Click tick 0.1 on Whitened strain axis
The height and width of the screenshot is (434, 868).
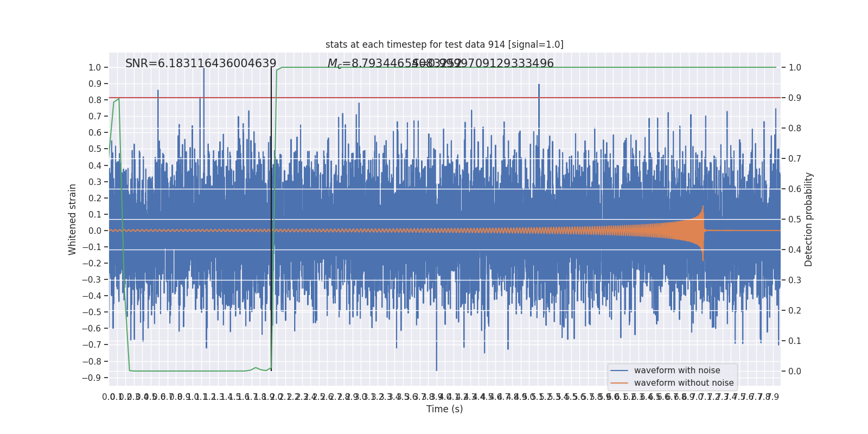point(94,214)
